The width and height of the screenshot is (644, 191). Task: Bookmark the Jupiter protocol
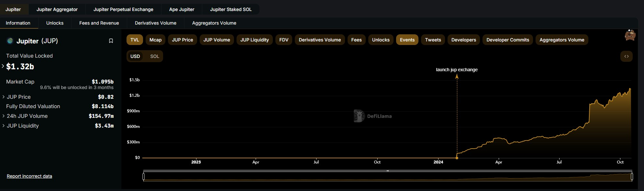(x=111, y=41)
